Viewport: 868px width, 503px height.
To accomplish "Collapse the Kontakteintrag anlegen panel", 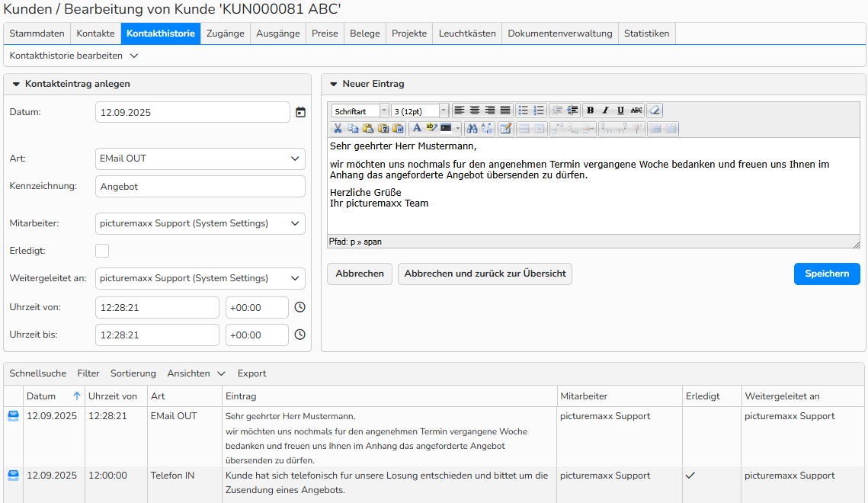I will [16, 84].
